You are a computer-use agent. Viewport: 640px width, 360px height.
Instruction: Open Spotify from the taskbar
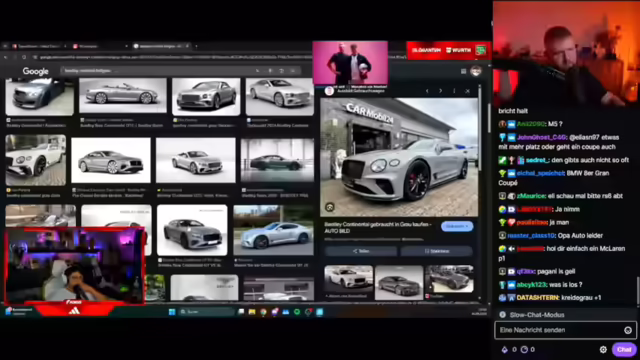(297, 312)
